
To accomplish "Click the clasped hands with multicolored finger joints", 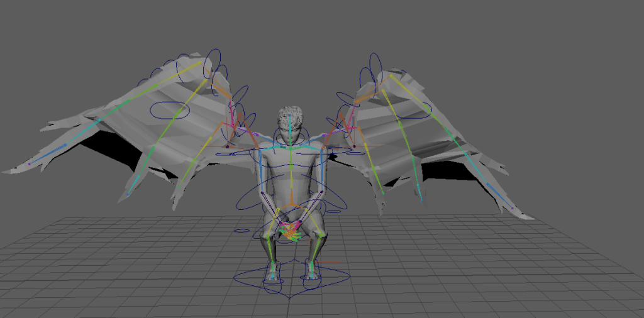I will pos(290,230).
